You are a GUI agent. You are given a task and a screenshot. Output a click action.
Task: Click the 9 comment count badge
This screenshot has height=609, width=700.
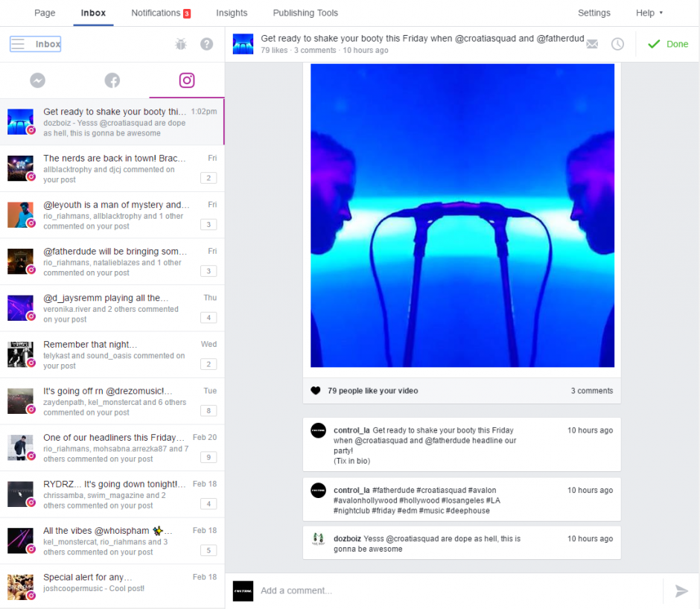pos(209,457)
